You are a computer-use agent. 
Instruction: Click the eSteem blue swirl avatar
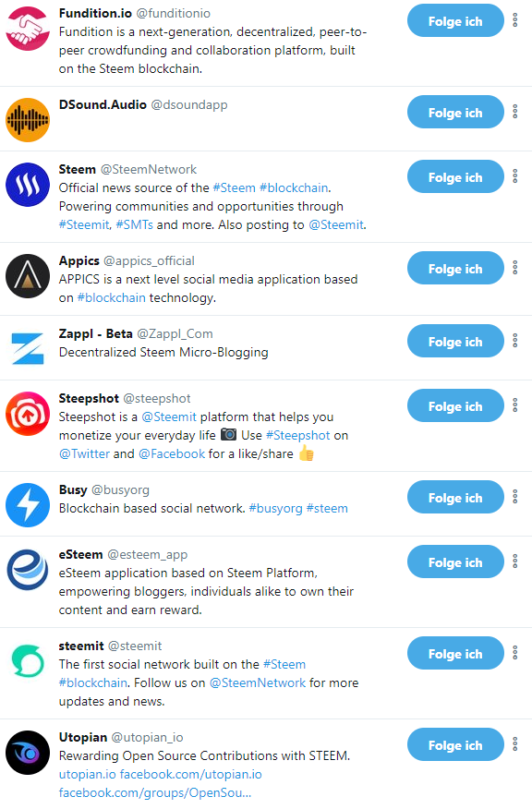pos(28,569)
